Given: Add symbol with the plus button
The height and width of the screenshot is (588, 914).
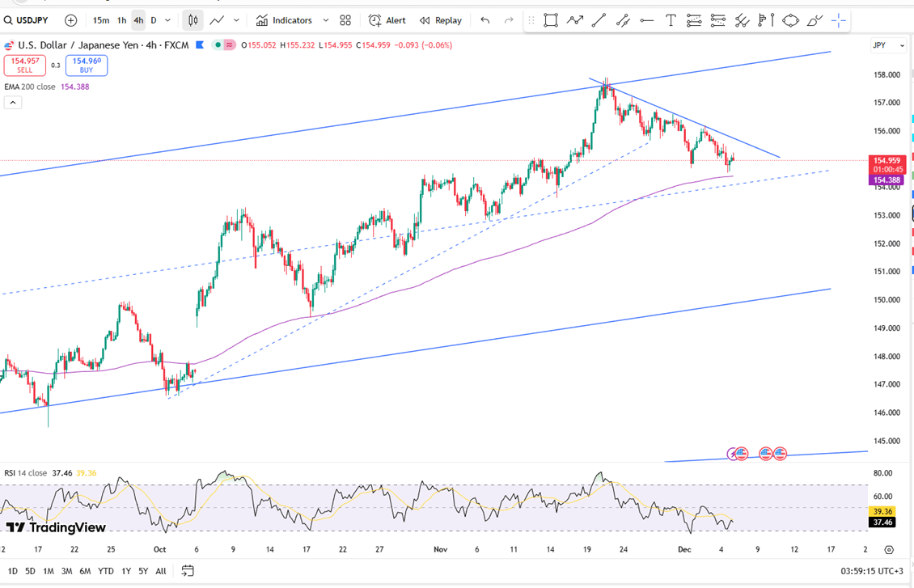Looking at the screenshot, I should [71, 20].
